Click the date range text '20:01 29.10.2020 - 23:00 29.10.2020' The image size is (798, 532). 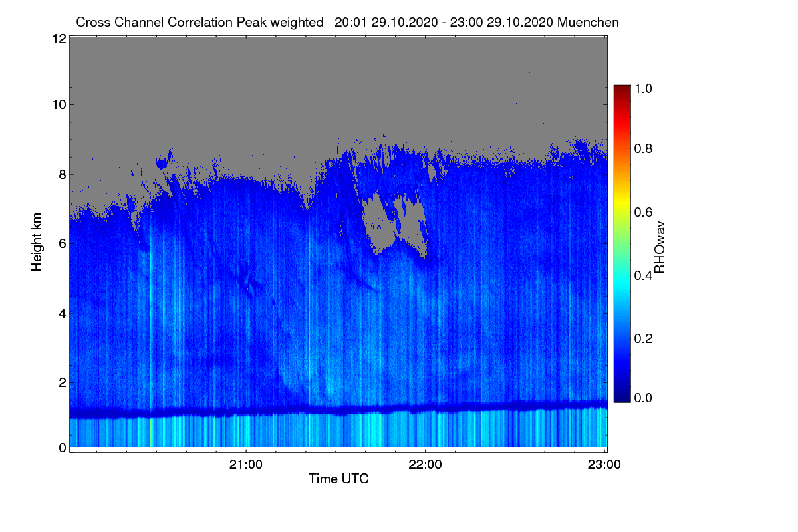[444, 22]
